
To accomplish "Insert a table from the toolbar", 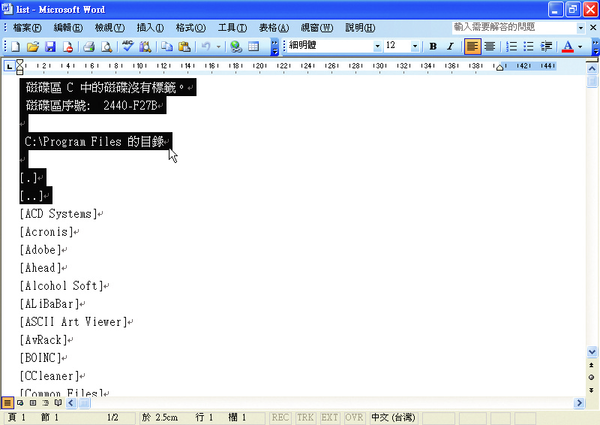I will point(254,47).
